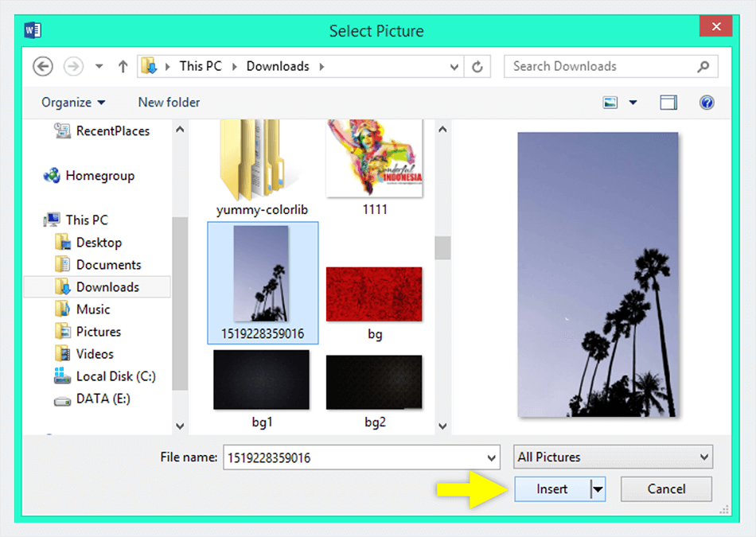The height and width of the screenshot is (537, 756).
Task: Click the Back navigation arrow
Action: coord(42,66)
